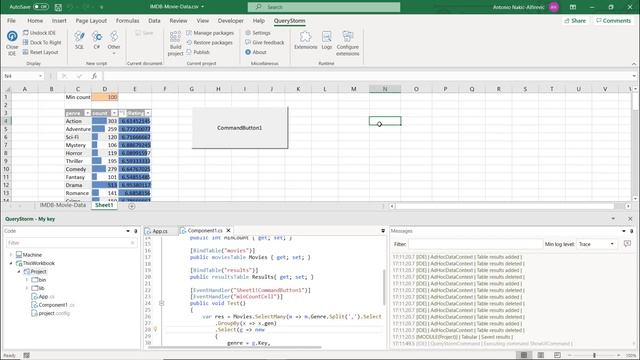Viewport: 640px width, 360px height.
Task: Select the Action genre cell
Action: coord(78,121)
